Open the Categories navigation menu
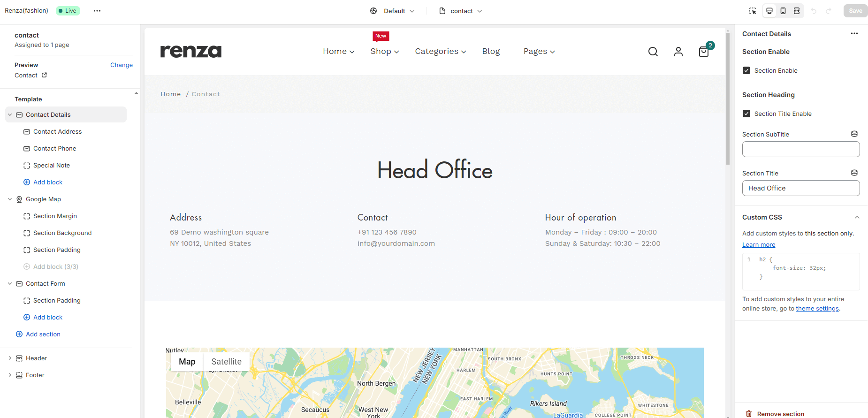This screenshot has height=418, width=868. [441, 51]
